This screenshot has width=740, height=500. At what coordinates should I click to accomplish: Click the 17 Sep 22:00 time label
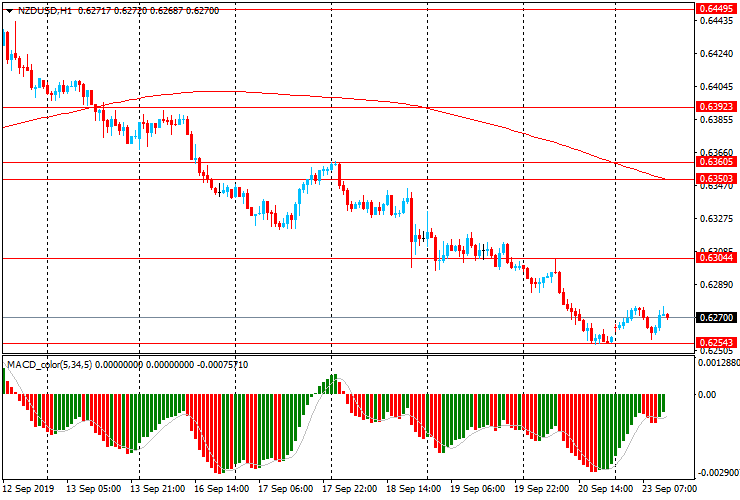(351, 489)
